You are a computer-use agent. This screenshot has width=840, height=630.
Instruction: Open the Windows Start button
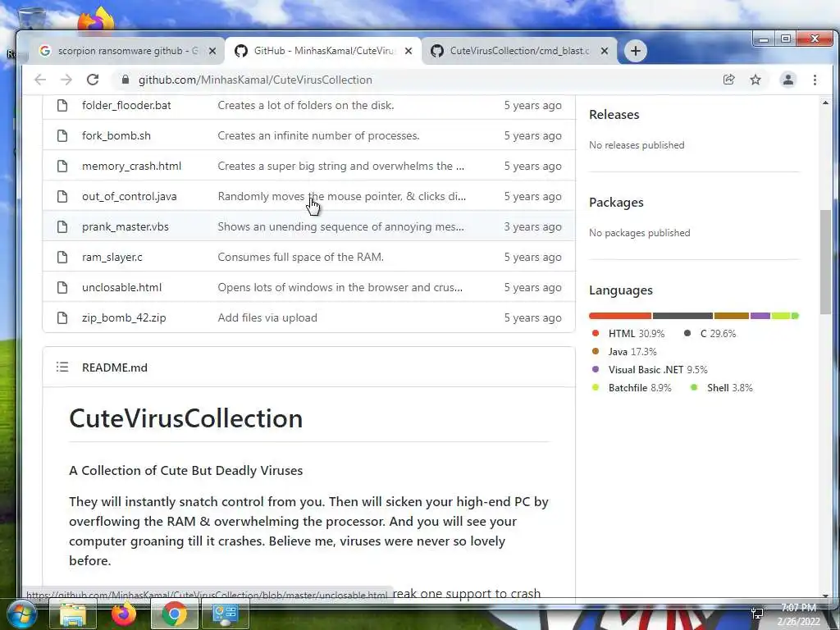[x=21, y=614]
